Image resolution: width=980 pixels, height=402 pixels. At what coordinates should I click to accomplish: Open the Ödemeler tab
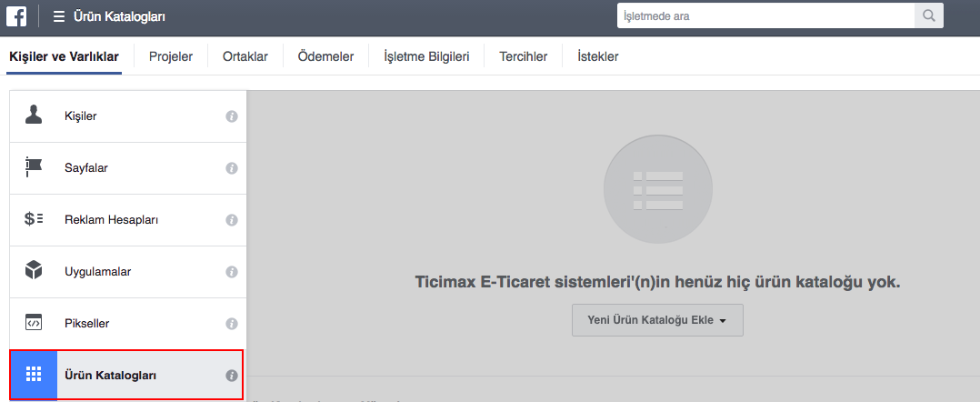[325, 57]
